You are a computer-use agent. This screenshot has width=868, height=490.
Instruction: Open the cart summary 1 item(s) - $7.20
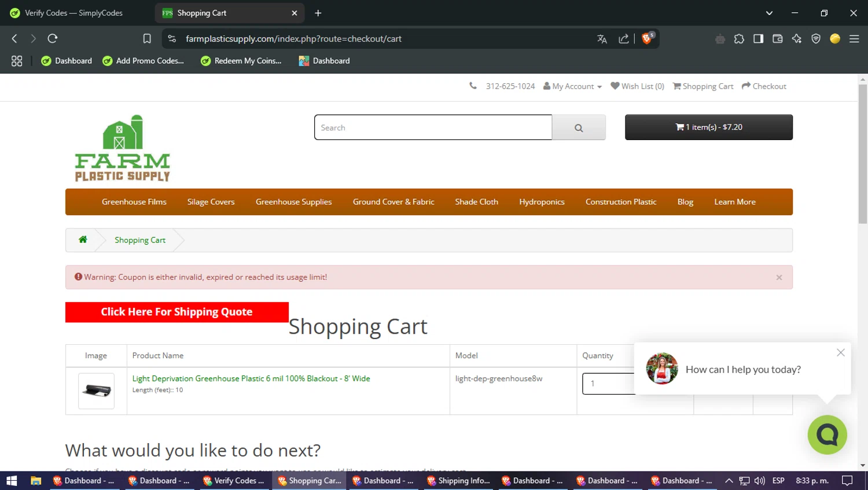click(x=709, y=127)
